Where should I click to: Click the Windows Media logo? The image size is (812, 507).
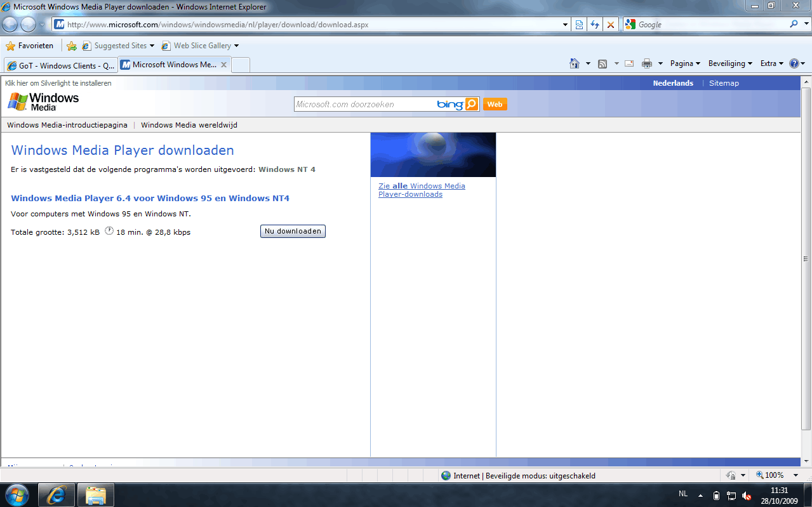coord(43,102)
